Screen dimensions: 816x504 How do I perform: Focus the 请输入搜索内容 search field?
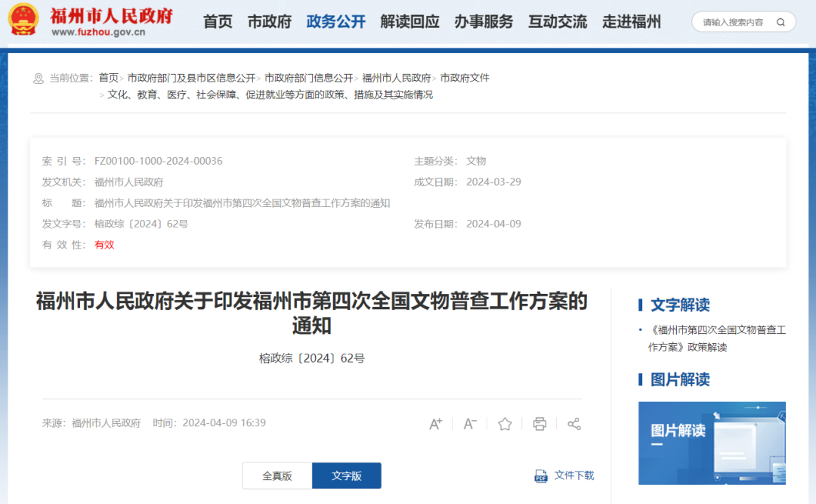(734, 22)
